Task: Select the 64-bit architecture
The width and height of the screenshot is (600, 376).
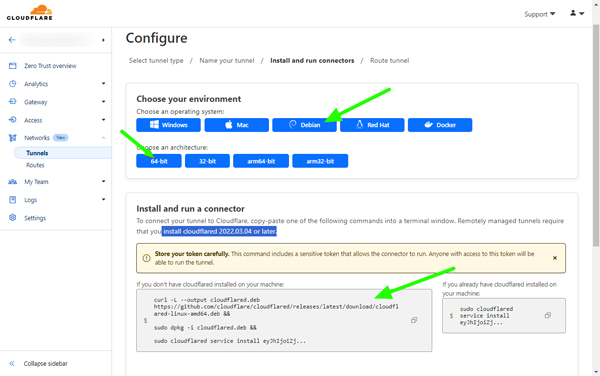Action: pyautogui.click(x=159, y=161)
